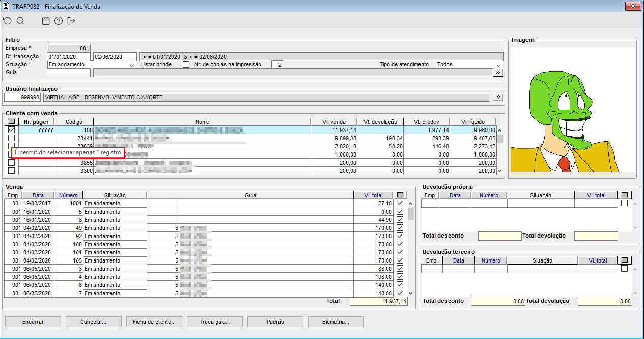The image size is (644, 339).
Task: Click the TRAFP082 window title icon
Action: [x=6, y=7]
